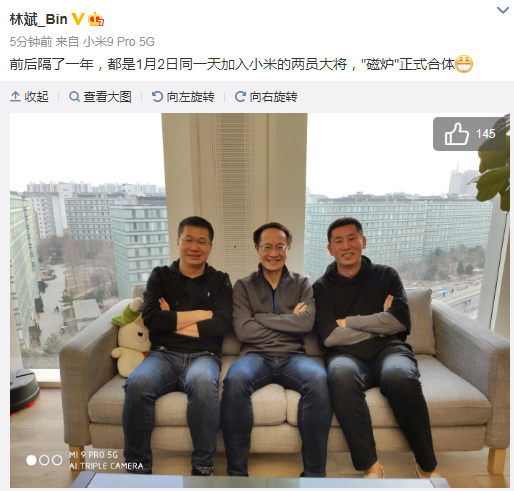
Task: Click the orange verified V badge
Action: [x=77, y=19]
